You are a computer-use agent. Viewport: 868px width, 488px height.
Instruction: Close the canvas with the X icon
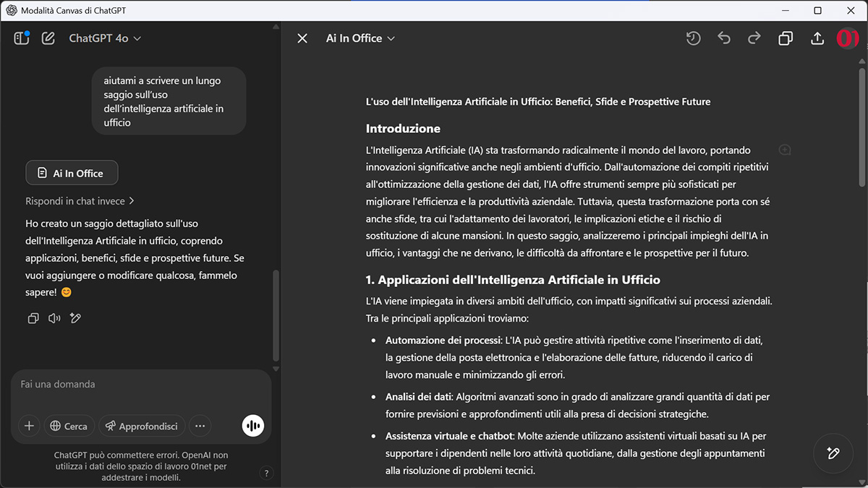pyautogui.click(x=302, y=38)
